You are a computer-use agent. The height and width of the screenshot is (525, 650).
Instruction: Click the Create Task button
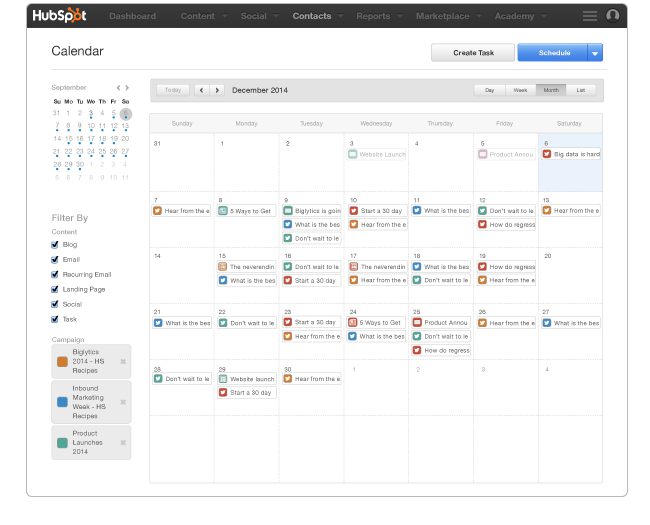point(472,53)
